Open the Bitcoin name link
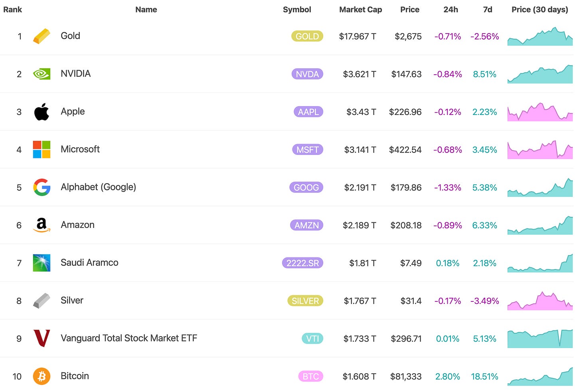The image size is (581, 392). point(75,376)
